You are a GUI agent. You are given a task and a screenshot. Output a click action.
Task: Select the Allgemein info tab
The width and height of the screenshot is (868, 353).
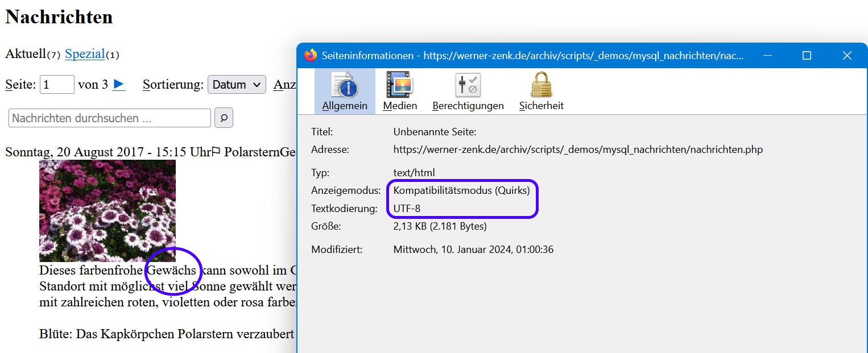345,92
